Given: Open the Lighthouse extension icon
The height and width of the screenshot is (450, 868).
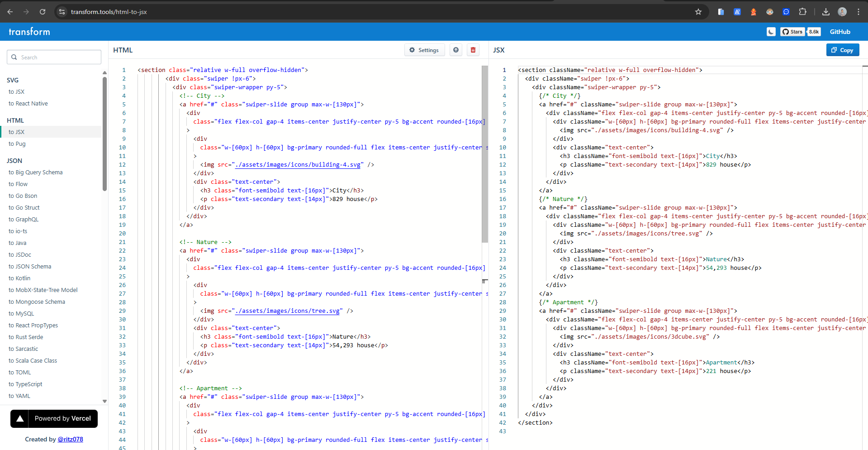Looking at the screenshot, I should (754, 12).
